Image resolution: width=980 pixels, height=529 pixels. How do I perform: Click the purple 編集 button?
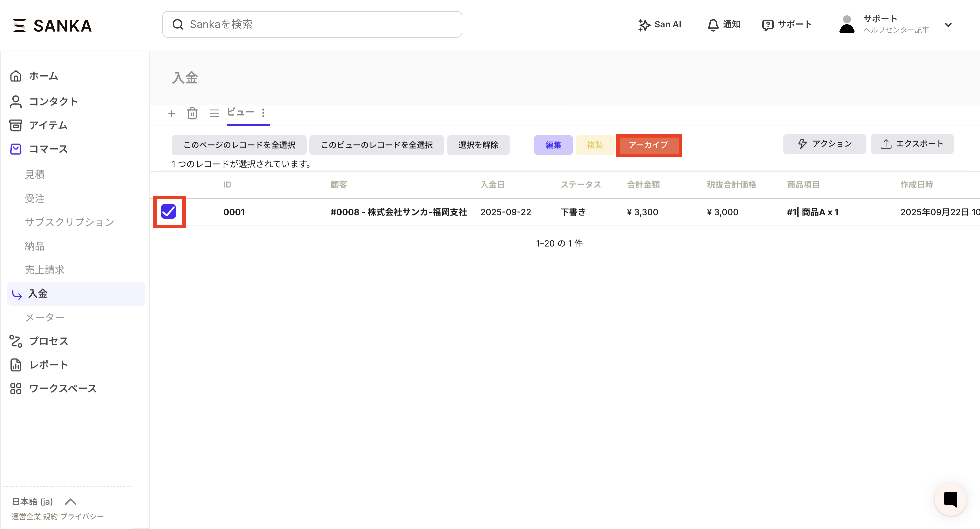(x=553, y=145)
